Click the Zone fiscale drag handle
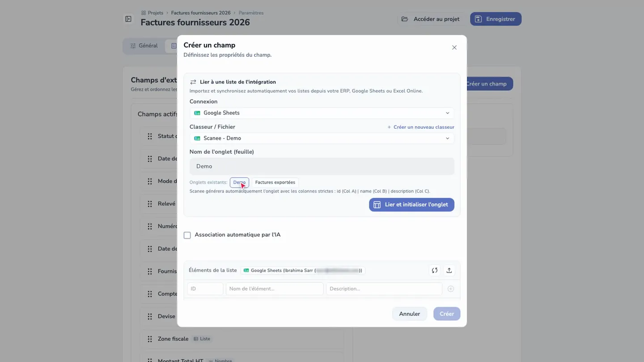The image size is (644, 362). click(150, 339)
